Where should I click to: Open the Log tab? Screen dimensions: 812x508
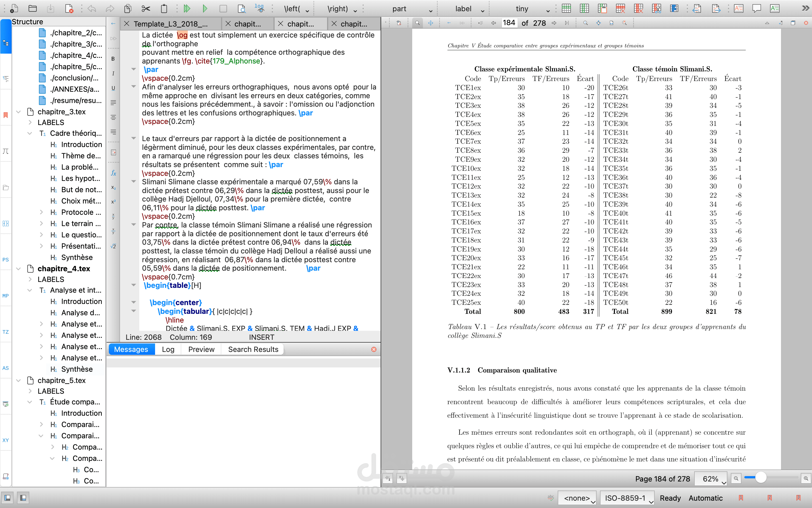(x=168, y=349)
